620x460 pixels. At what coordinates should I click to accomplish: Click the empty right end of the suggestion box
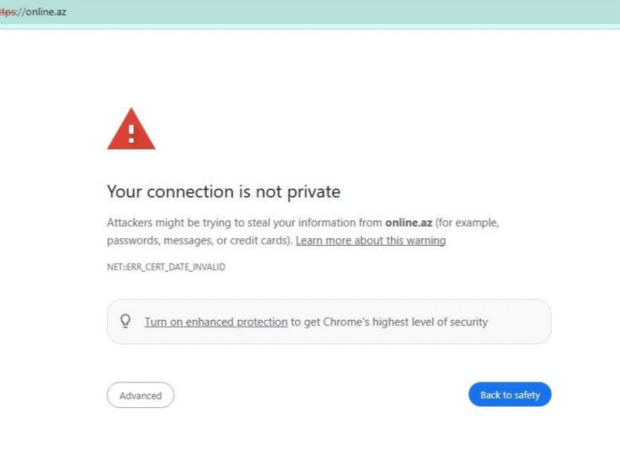(x=525, y=322)
